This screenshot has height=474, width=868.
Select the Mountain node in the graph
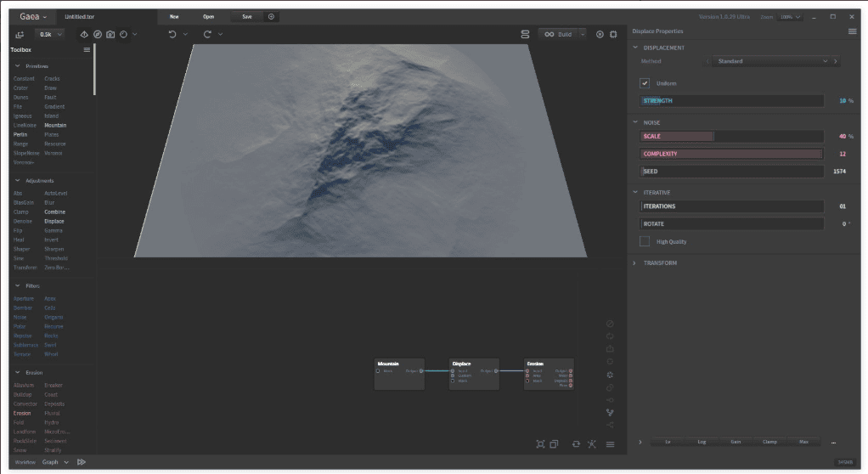tap(399, 374)
